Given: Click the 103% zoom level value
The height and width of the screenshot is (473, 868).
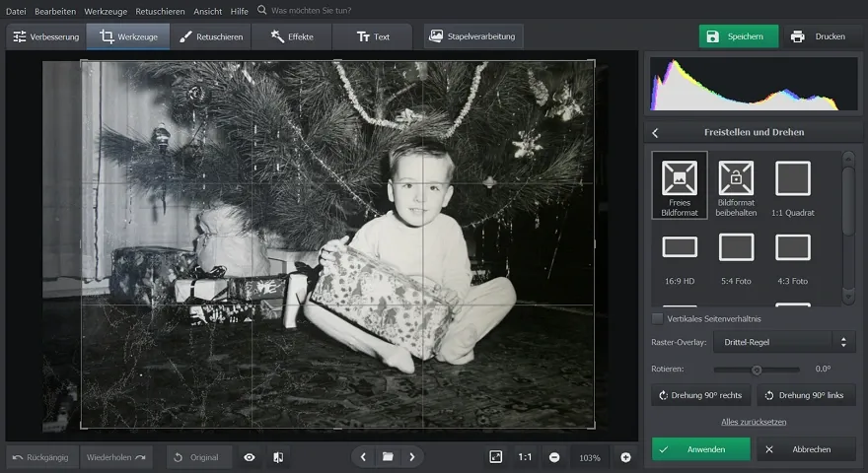Looking at the screenshot, I should (x=590, y=458).
